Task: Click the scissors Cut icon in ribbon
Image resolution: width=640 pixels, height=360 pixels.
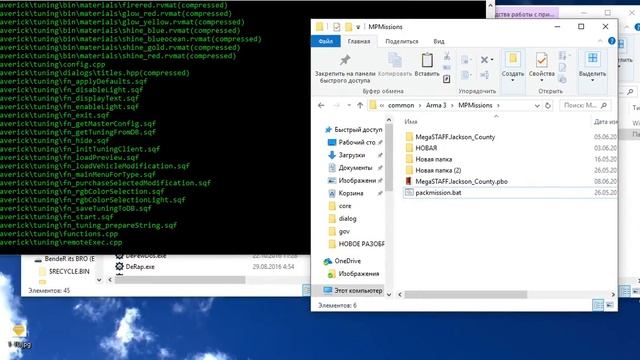Action: (447, 56)
